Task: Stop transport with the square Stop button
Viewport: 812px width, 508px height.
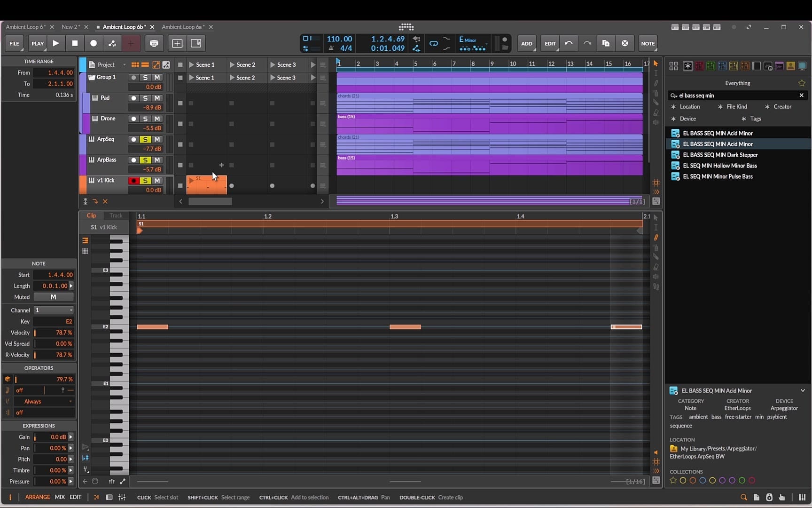Action: coord(75,43)
